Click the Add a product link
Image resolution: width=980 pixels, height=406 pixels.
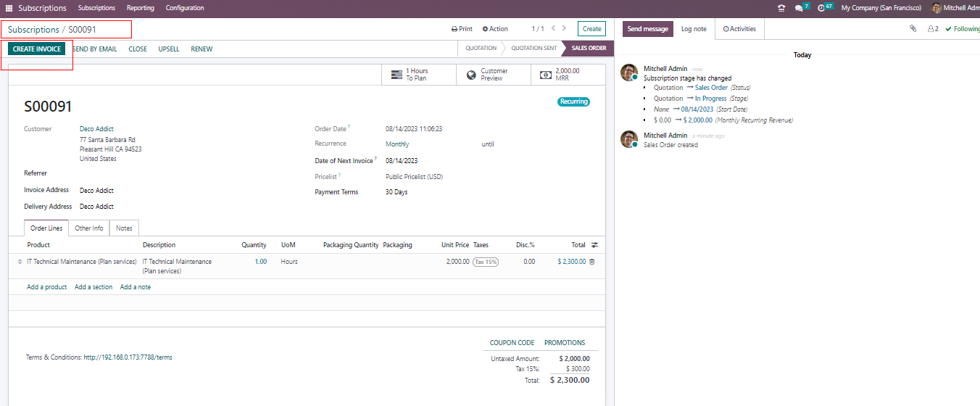coord(47,287)
